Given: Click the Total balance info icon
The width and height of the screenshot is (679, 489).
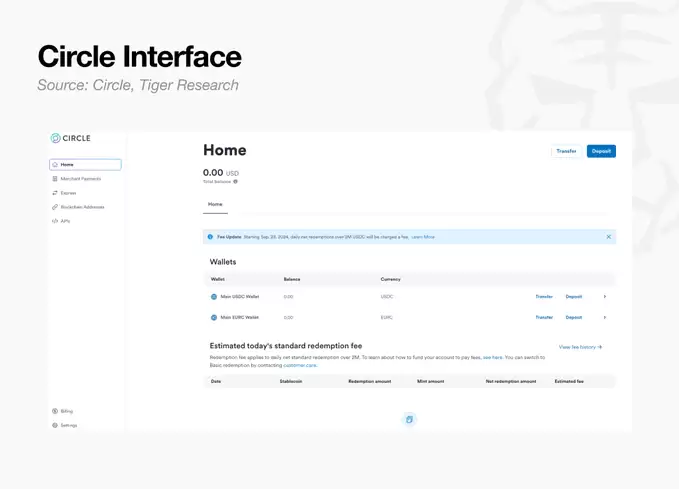Looking at the screenshot, I should pos(236,181).
